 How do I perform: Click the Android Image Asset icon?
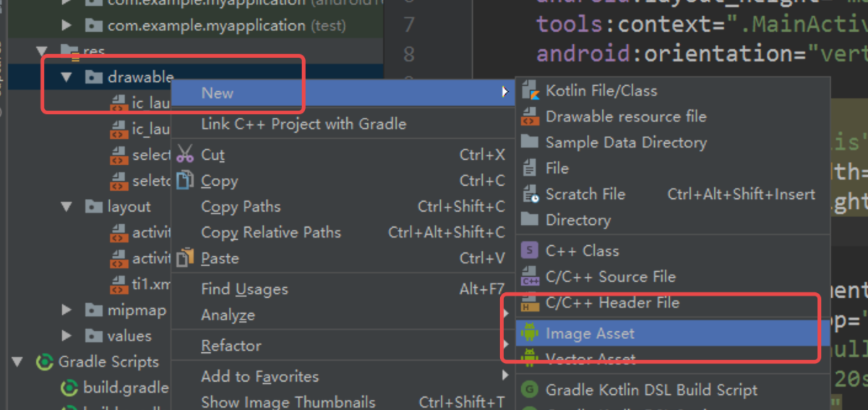[530, 333]
